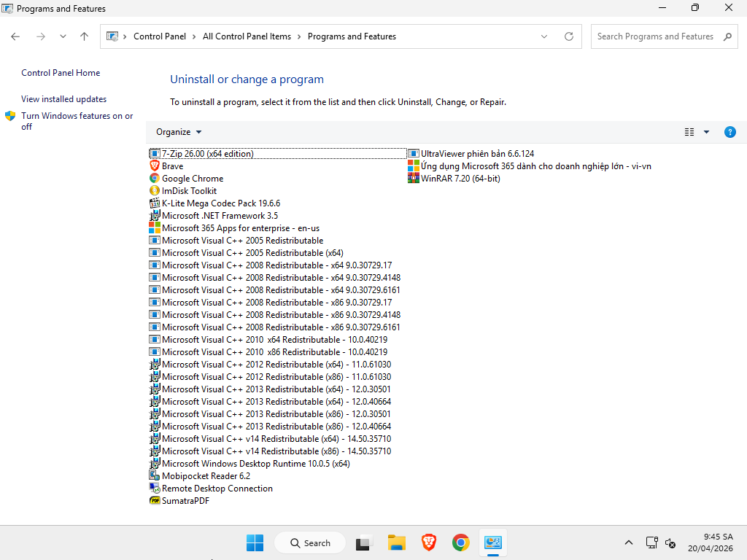Open the Organize dropdown menu
The image size is (747, 560).
pyautogui.click(x=179, y=132)
